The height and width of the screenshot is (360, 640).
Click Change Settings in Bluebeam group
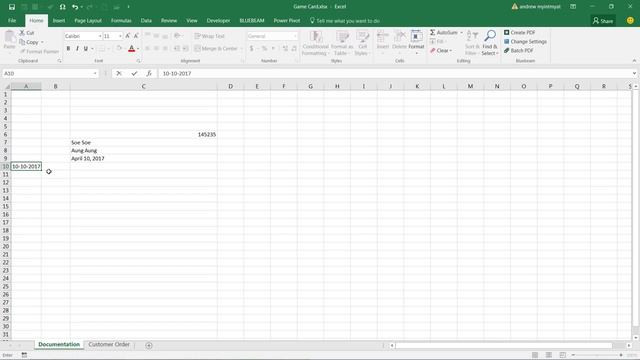[525, 42]
